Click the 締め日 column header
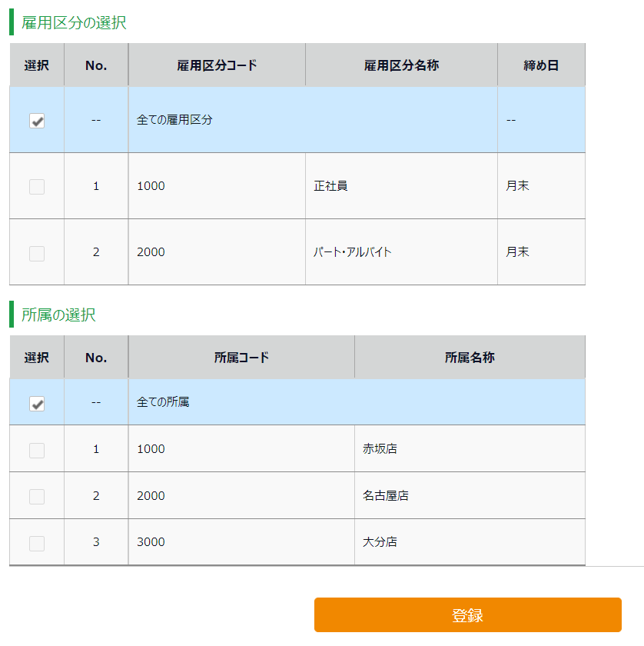Viewport: 644px width, 646px height. coord(541,65)
